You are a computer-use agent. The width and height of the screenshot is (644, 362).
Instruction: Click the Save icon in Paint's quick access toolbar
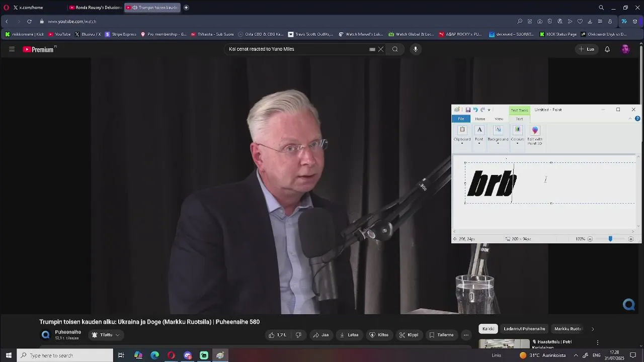pos(468,110)
